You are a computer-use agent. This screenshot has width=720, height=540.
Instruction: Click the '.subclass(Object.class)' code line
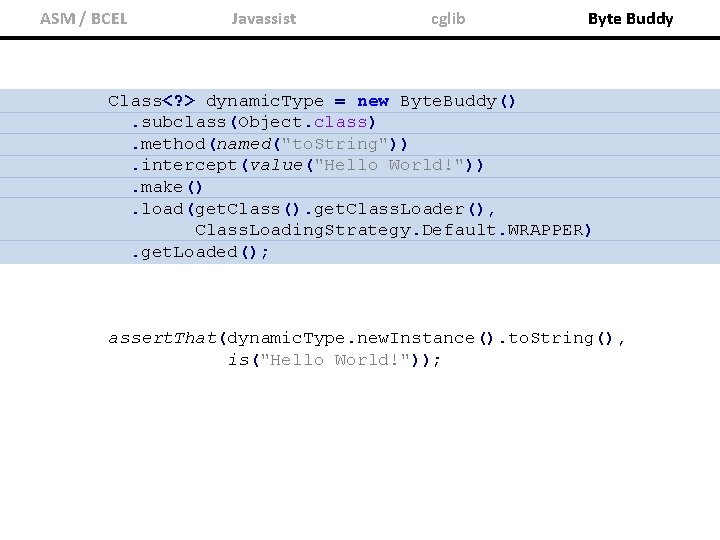click(254, 122)
